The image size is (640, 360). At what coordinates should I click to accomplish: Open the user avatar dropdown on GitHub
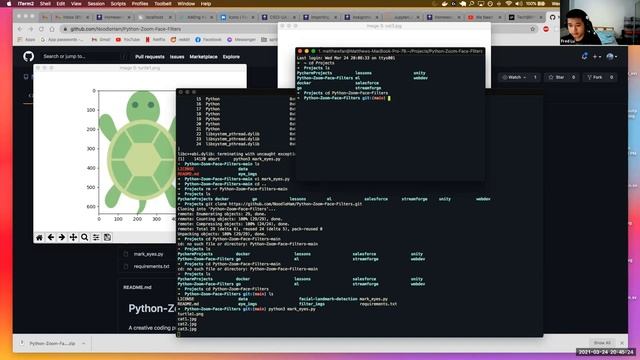point(611,57)
